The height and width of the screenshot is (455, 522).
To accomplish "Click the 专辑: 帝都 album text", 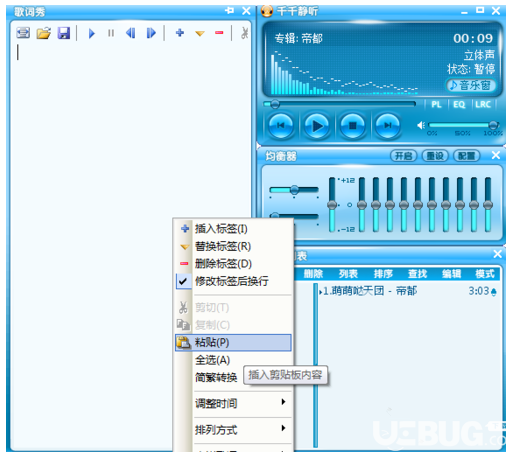I will (x=298, y=39).
